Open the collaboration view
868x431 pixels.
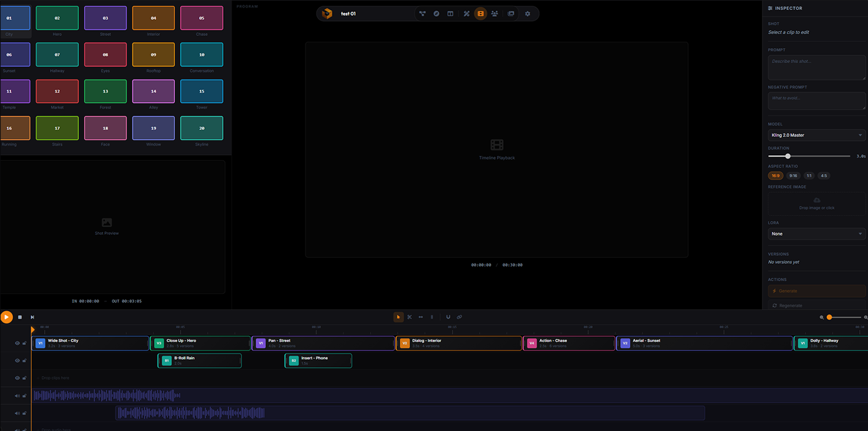click(495, 13)
